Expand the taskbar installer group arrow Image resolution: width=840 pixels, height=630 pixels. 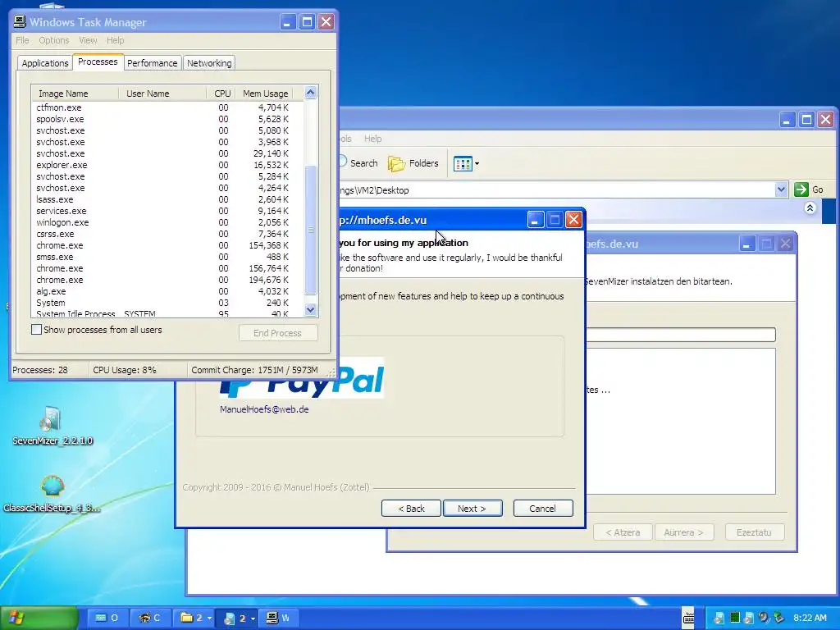253,619
